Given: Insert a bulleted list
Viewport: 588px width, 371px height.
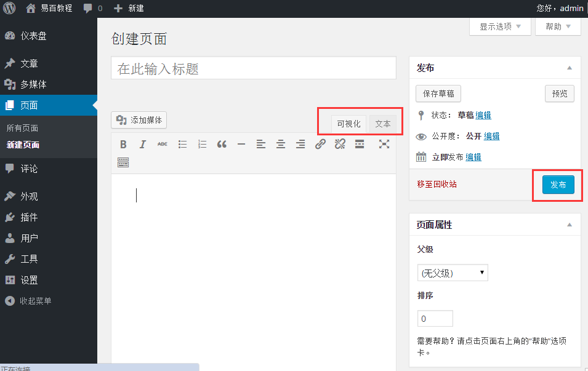Looking at the screenshot, I should (x=183, y=144).
